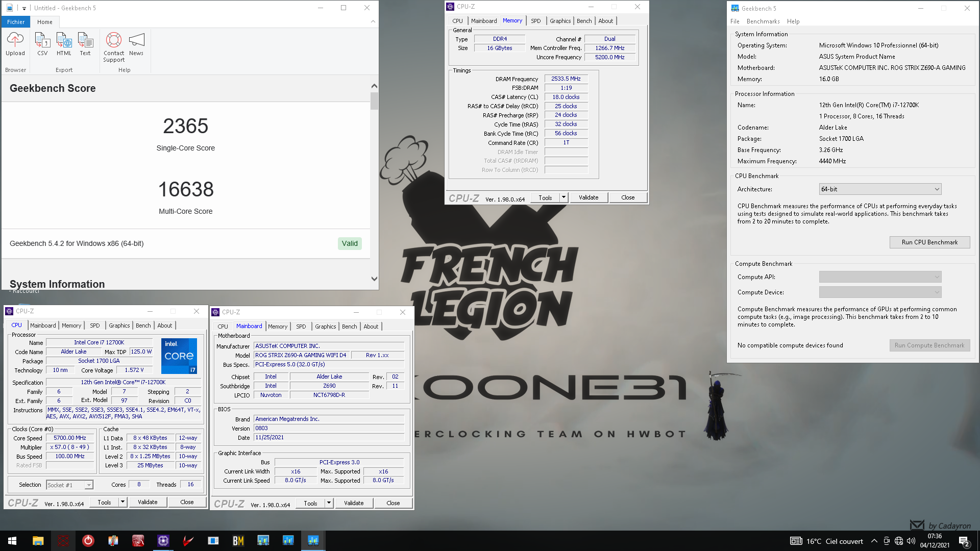Click the Tools button in CPU-Z CPU window
Image resolution: width=980 pixels, height=551 pixels.
pos(104,502)
